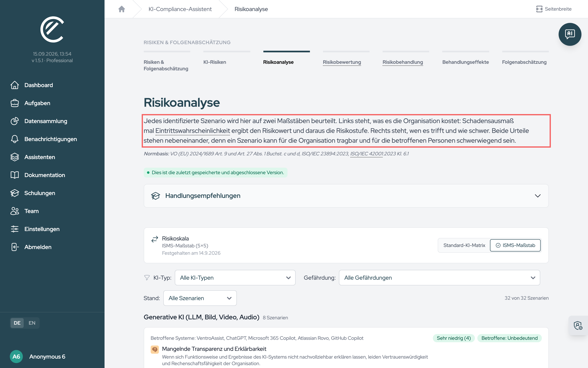Click the Benachrichtigungen bell icon

click(14, 139)
